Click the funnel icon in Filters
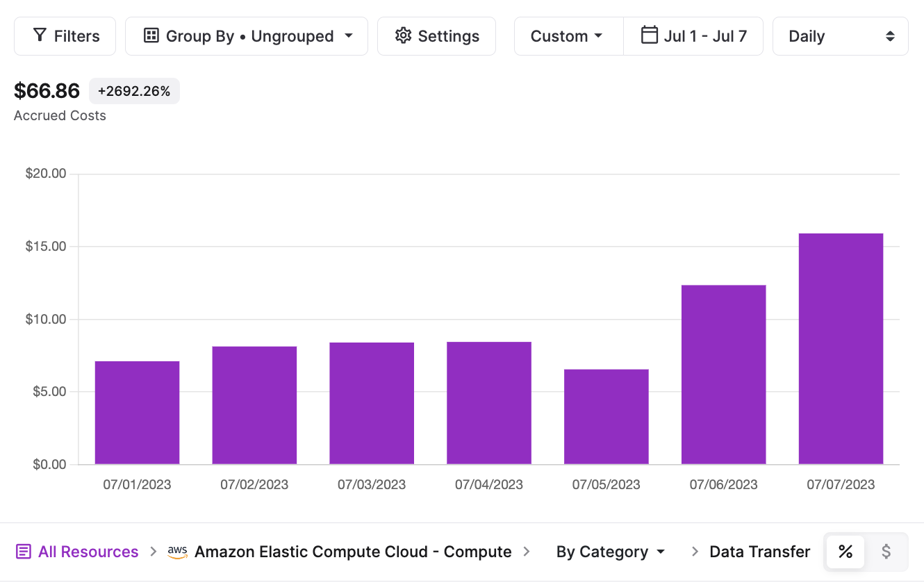The image size is (924, 585). pyautogui.click(x=40, y=36)
